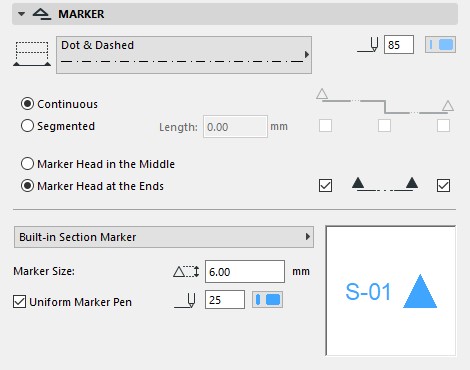Image resolution: width=470 pixels, height=370 pixels.
Task: Click the Marker Size: label
Action: [x=44, y=271]
